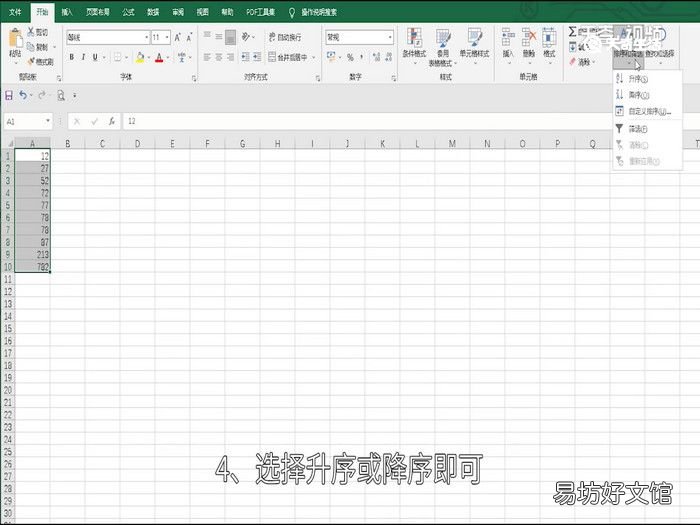Expand the font color dropdown arrow
Image resolution: width=700 pixels, height=525 pixels.
click(168, 57)
